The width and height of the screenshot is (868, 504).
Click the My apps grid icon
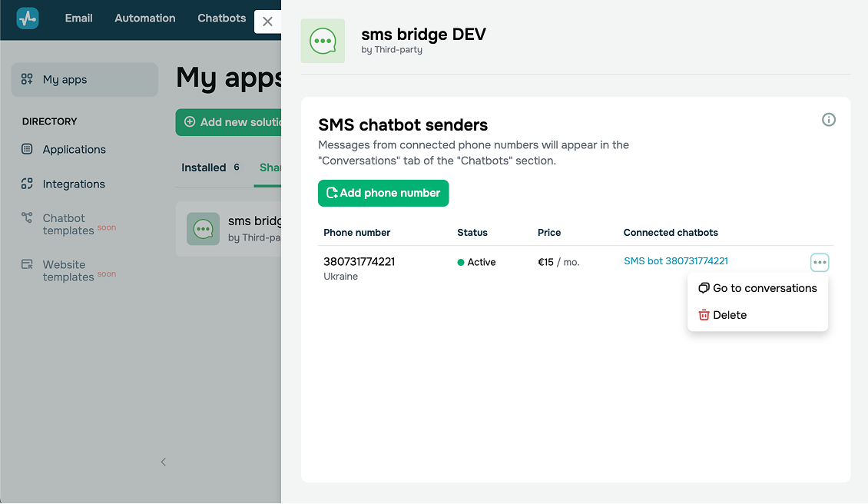(28, 79)
